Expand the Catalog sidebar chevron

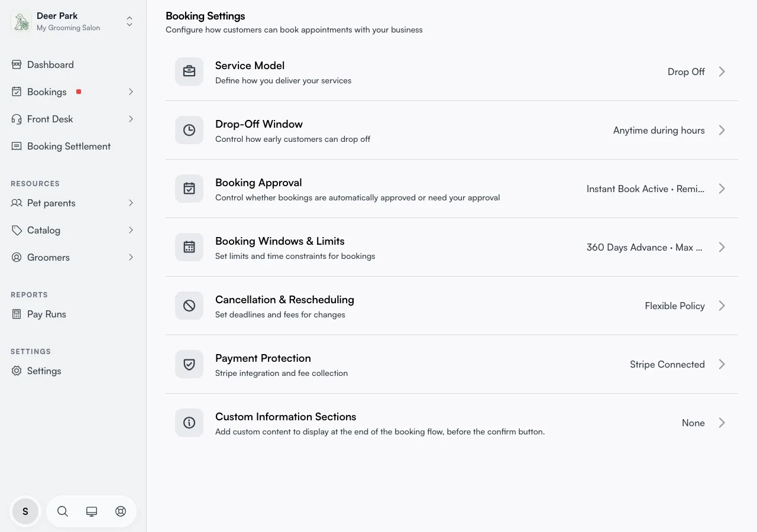point(131,230)
